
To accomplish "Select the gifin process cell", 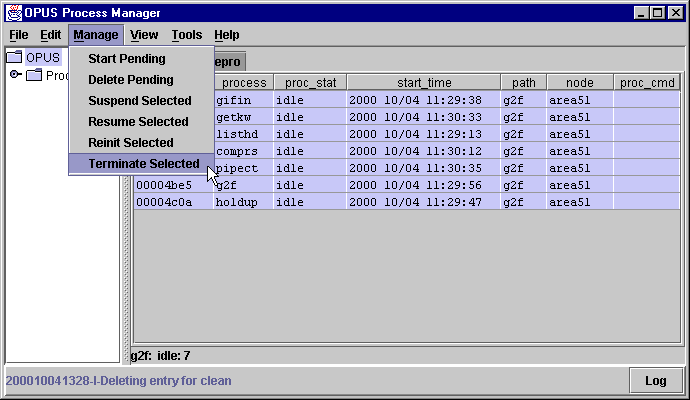I will click(244, 100).
